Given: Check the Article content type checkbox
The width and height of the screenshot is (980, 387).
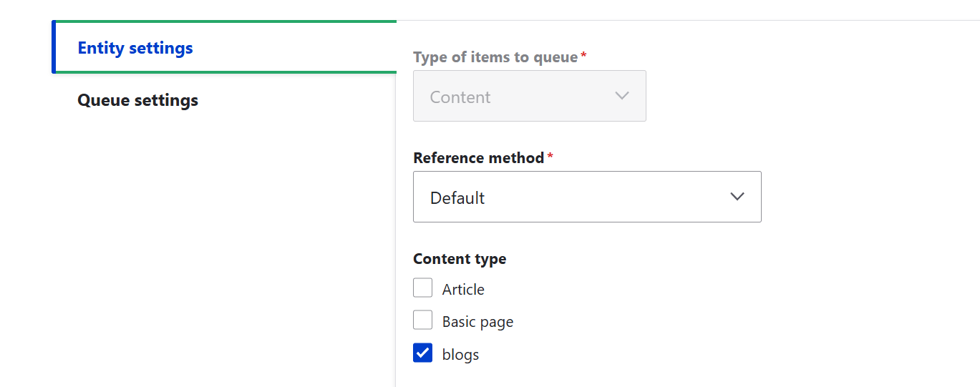Looking at the screenshot, I should pyautogui.click(x=423, y=288).
